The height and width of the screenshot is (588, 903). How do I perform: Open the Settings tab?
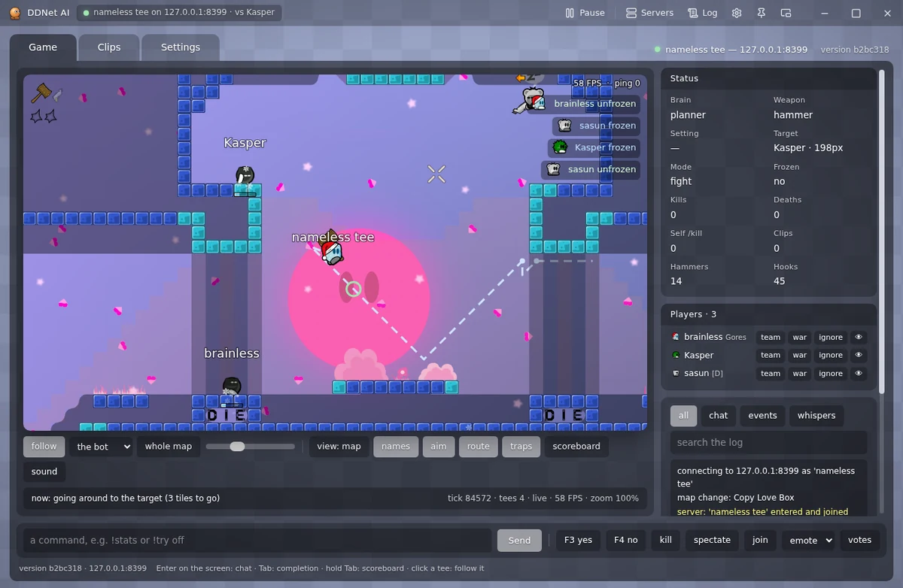pyautogui.click(x=181, y=47)
